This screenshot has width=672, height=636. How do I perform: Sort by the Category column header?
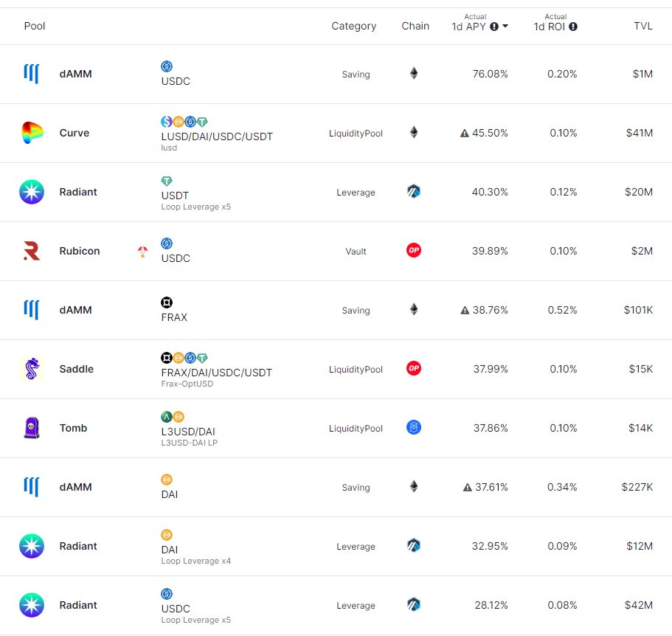point(354,26)
